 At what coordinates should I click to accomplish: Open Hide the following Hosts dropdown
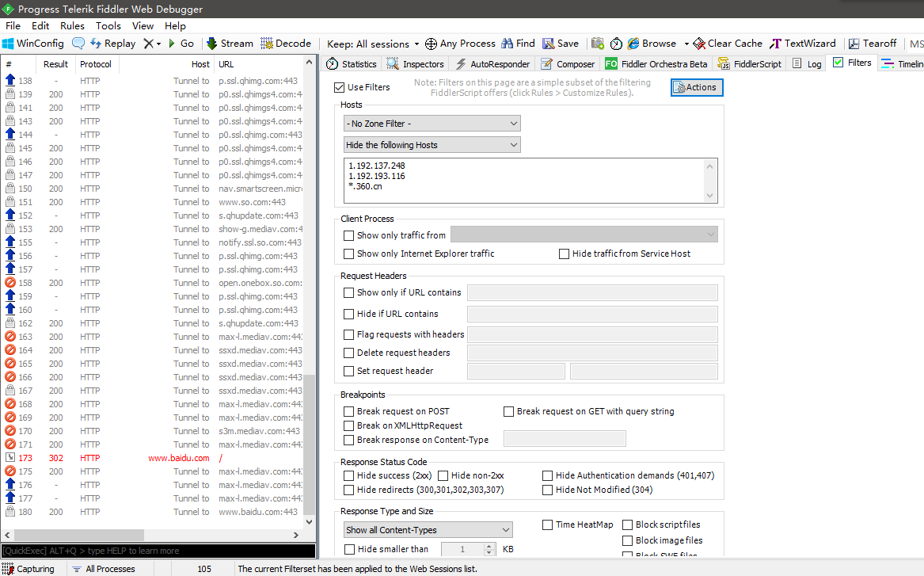click(432, 145)
